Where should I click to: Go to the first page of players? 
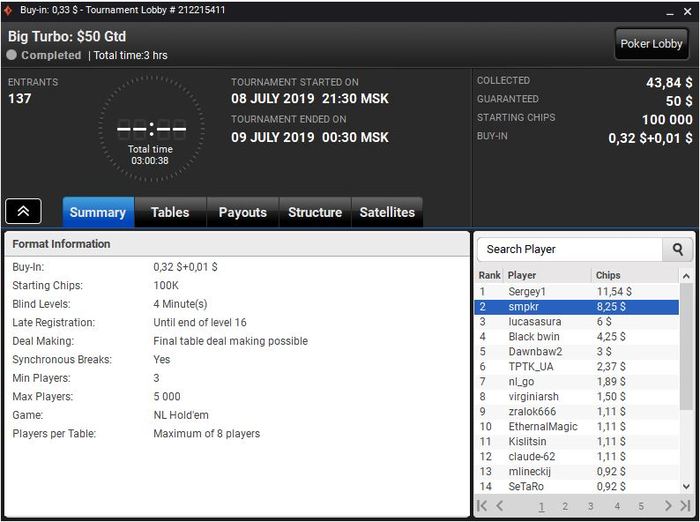pyautogui.click(x=482, y=506)
